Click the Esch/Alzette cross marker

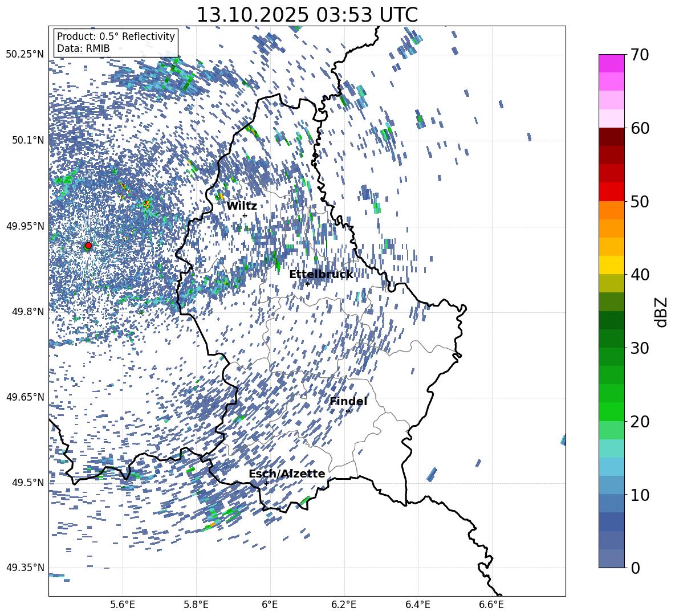(x=266, y=483)
